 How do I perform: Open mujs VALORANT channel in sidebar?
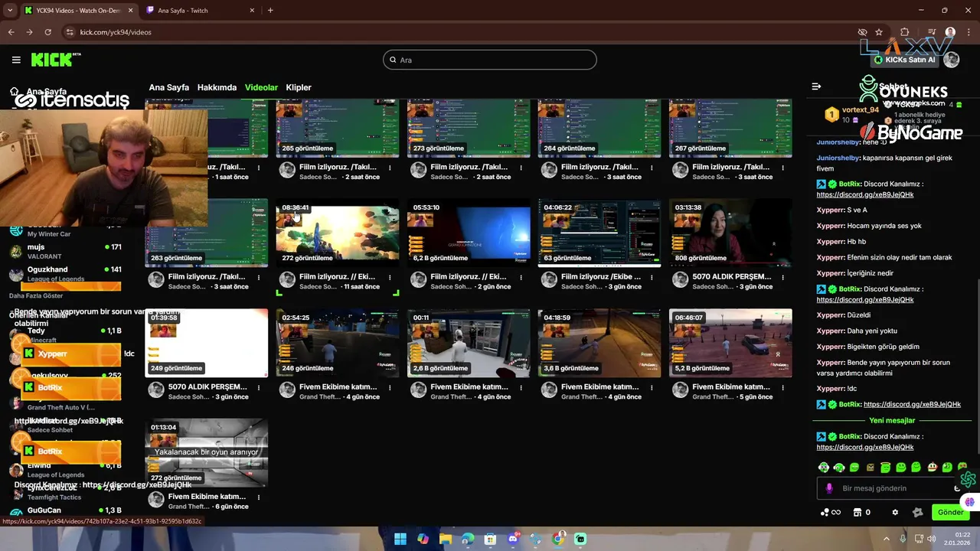[x=65, y=251]
